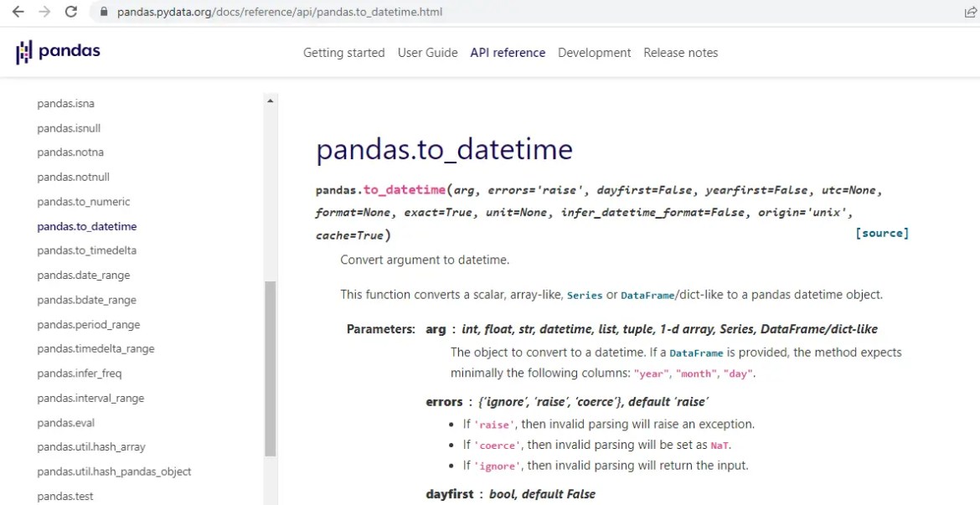Click the sidebar scroll up arrow
This screenshot has height=505, width=980.
click(270, 100)
